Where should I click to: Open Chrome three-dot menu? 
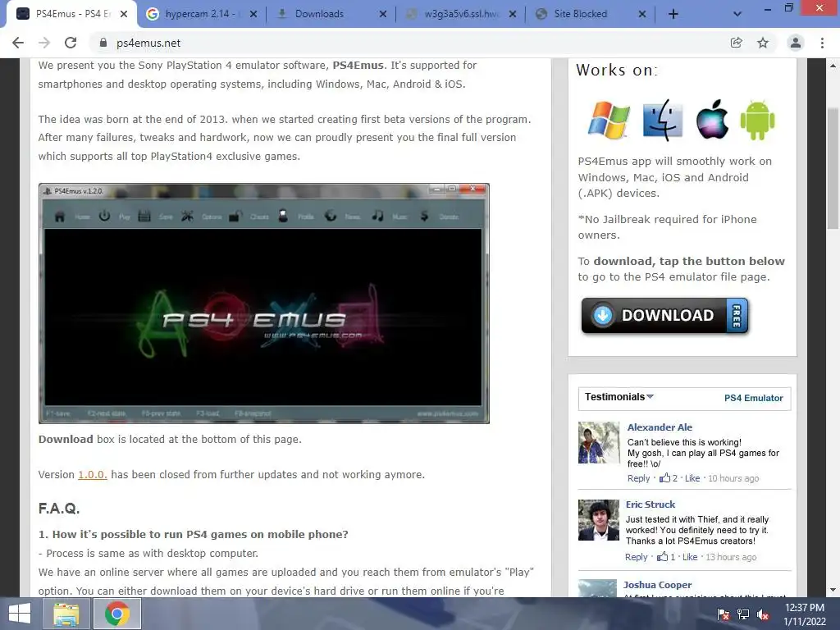tap(822, 43)
